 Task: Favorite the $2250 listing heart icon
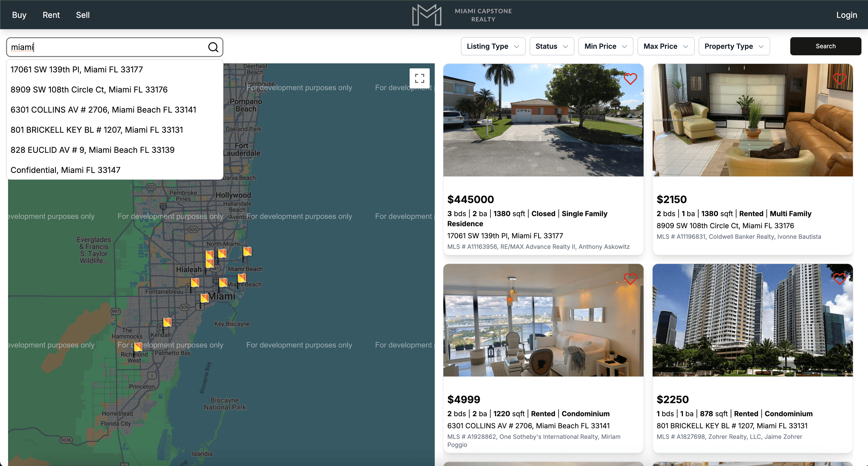click(839, 279)
